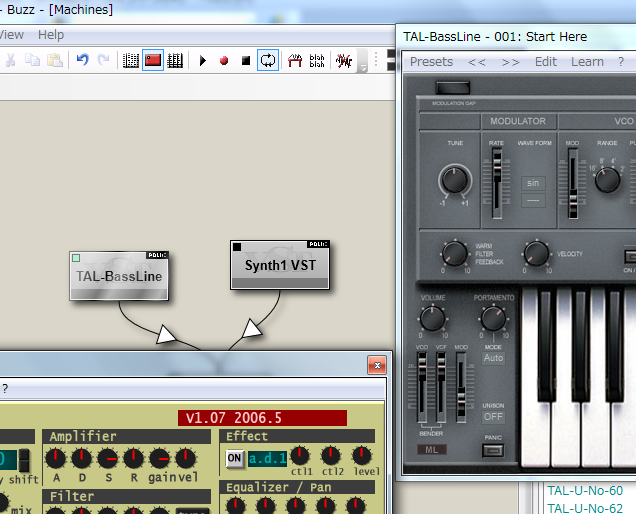Select the Synth1 VST machine box

[x=280, y=265]
